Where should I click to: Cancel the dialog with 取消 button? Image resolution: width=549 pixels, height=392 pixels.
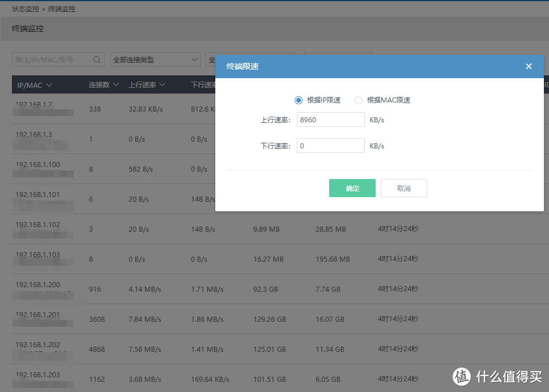404,188
